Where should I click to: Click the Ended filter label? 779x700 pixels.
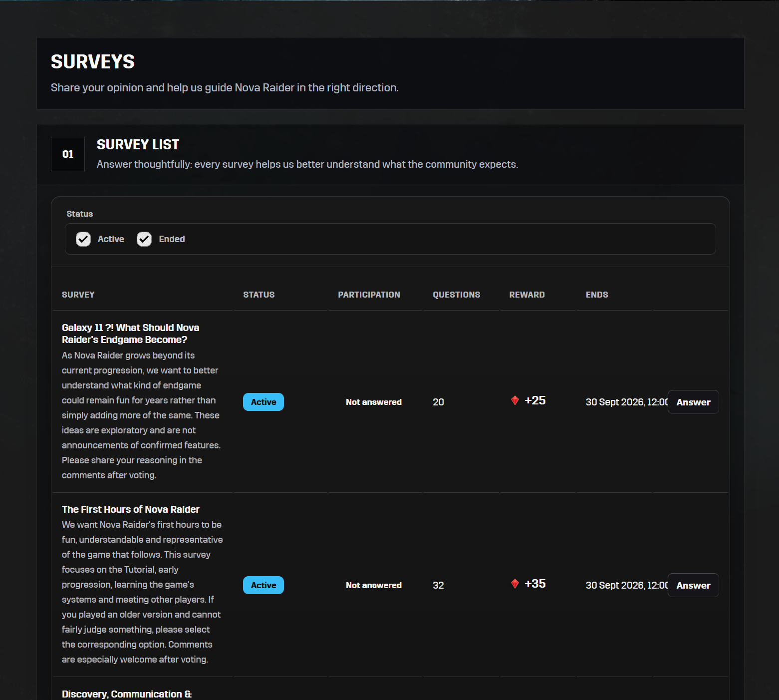(172, 239)
